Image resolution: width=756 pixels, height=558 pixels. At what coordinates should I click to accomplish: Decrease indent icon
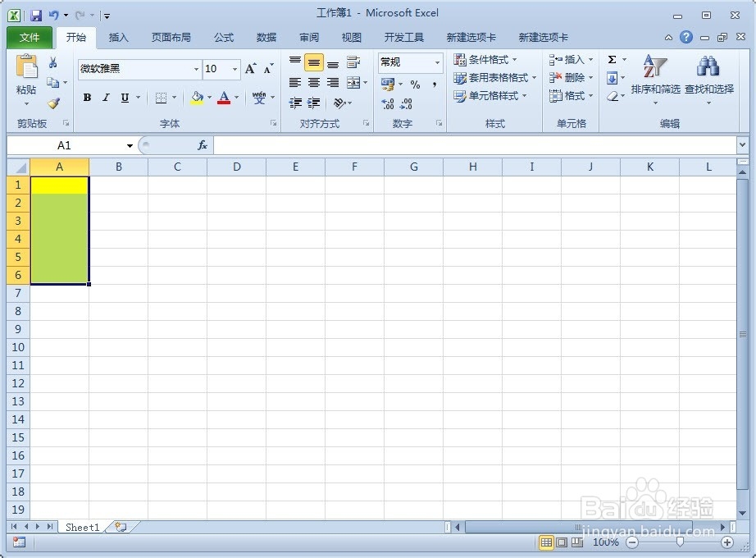click(x=295, y=103)
